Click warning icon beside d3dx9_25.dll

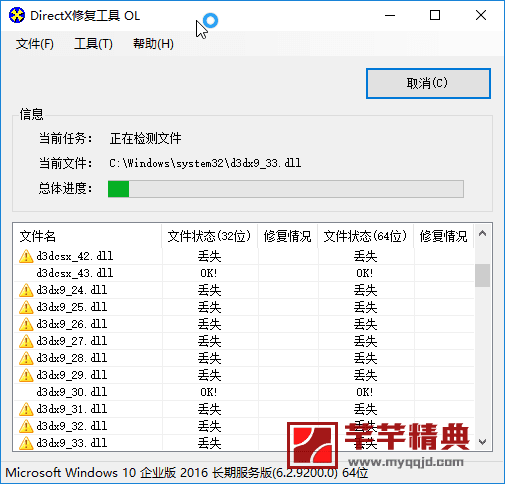[x=26, y=307]
